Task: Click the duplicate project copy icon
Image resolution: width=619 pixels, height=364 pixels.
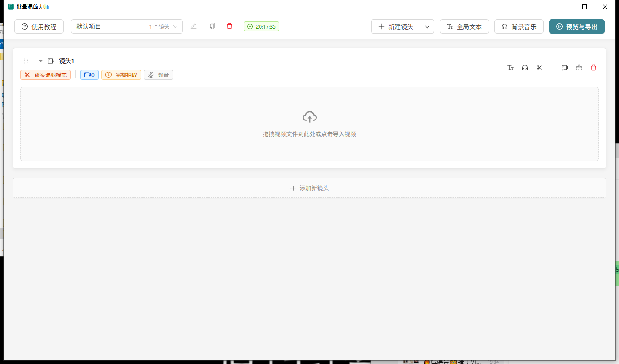Action: (212, 26)
